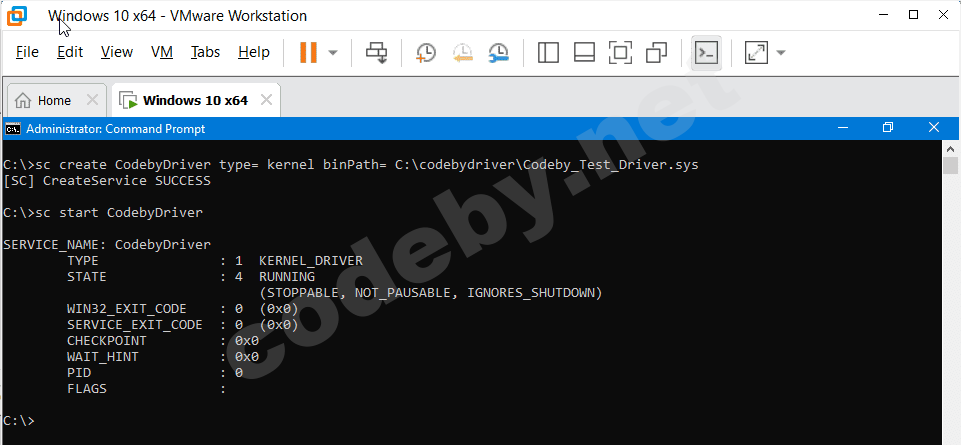This screenshot has width=961, height=445.
Task: Take a snapshot of the VM
Action: point(426,53)
